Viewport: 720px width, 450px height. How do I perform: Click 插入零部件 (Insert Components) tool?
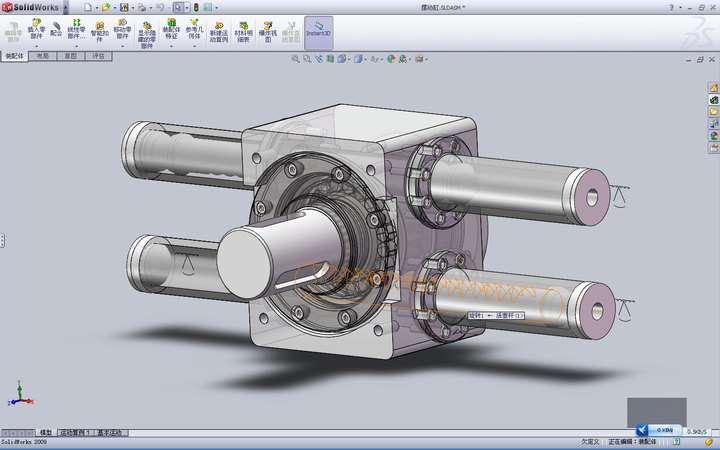click(36, 29)
